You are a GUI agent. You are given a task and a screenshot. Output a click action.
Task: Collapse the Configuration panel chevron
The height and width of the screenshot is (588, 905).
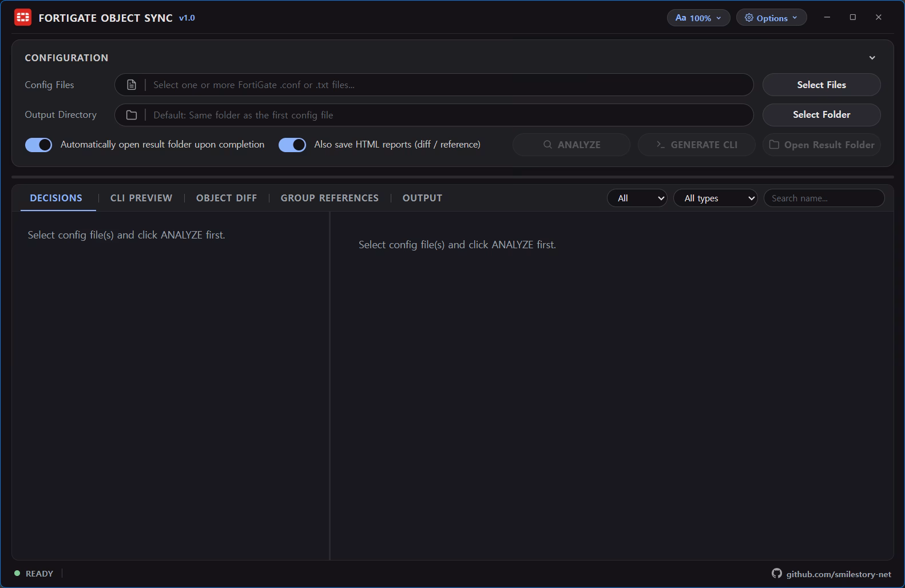pyautogui.click(x=872, y=58)
